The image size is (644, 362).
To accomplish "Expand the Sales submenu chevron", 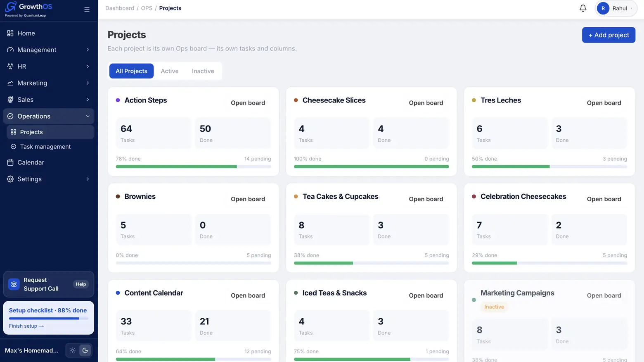I will click(x=88, y=100).
